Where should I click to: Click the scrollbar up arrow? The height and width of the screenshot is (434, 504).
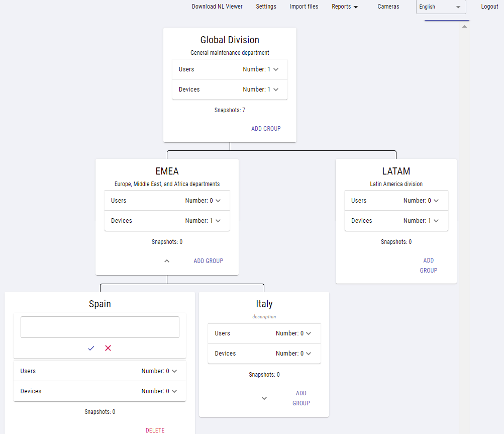pyautogui.click(x=464, y=26)
